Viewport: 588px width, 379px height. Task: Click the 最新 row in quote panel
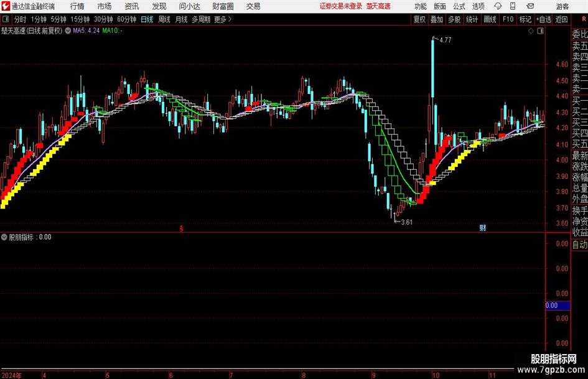coord(580,156)
